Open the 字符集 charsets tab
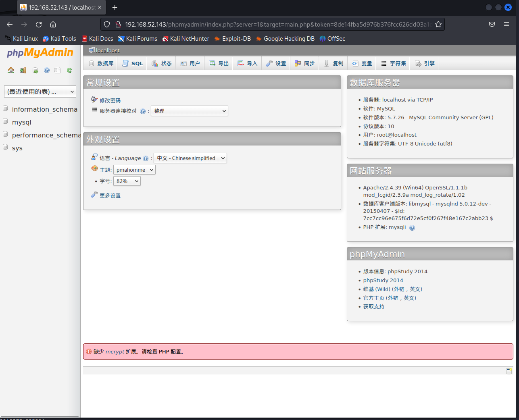This screenshot has width=519, height=420. click(x=393, y=63)
